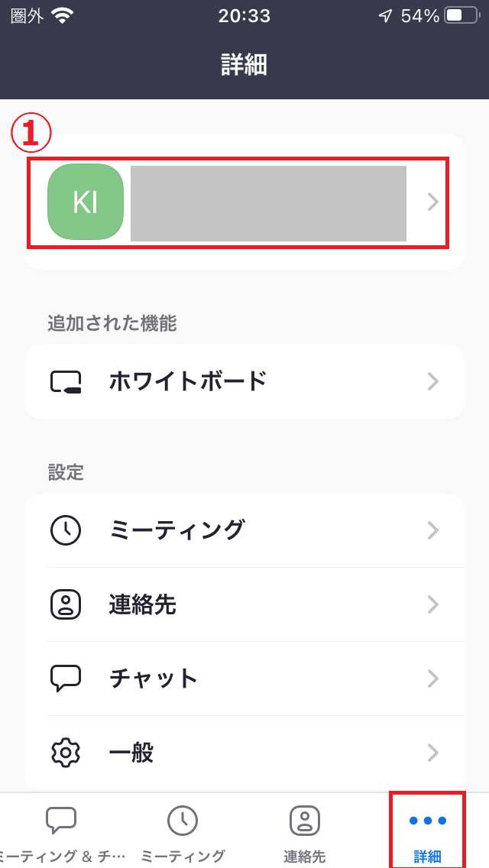Image resolution: width=489 pixels, height=868 pixels.
Task: Tap the chat bubble icon beside チャット
Action: click(66, 679)
